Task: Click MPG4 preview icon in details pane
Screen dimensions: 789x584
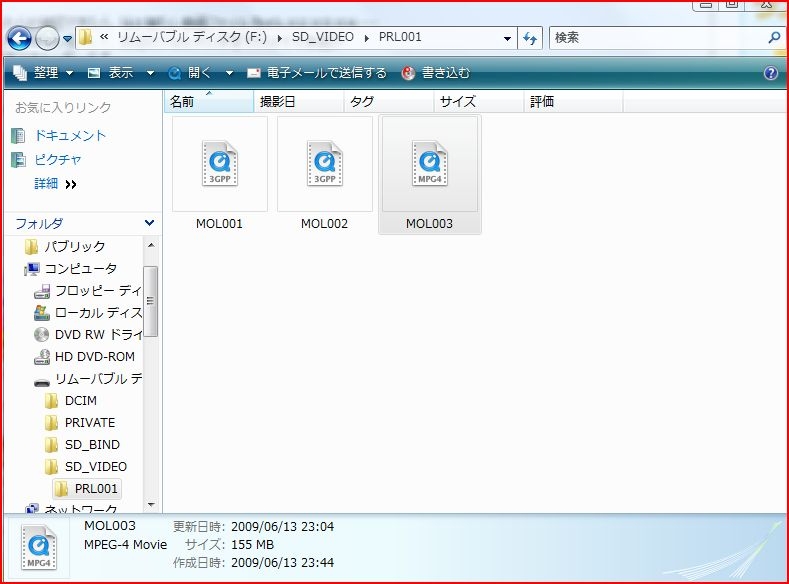Action: (39, 547)
